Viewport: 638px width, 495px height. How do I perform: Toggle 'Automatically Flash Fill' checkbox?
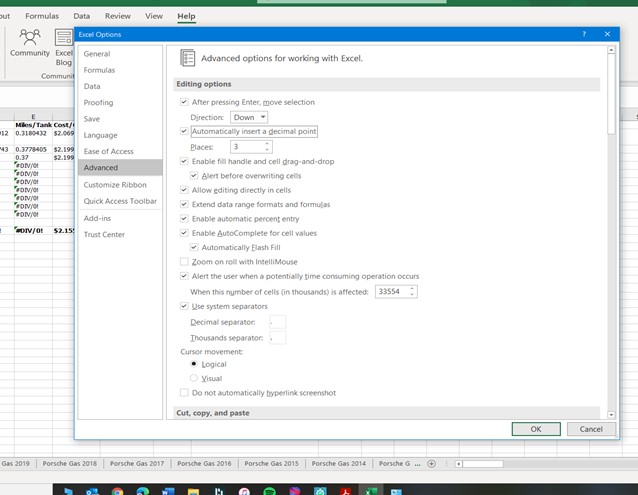point(194,247)
